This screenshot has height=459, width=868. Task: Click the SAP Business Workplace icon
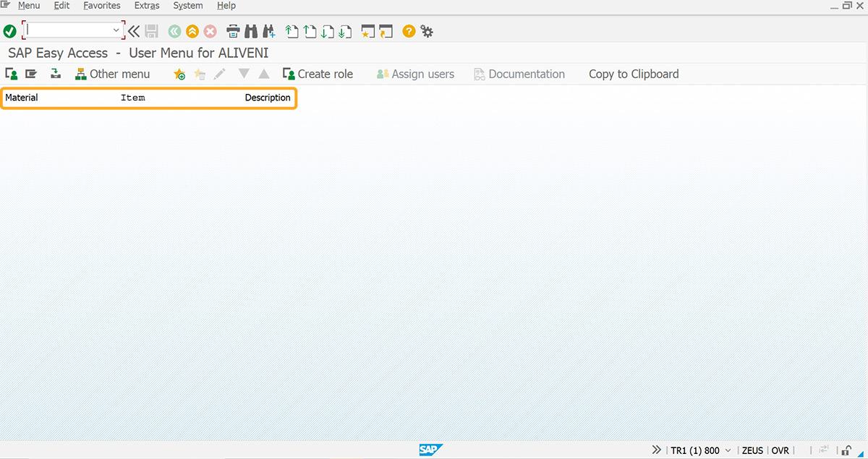pos(56,74)
